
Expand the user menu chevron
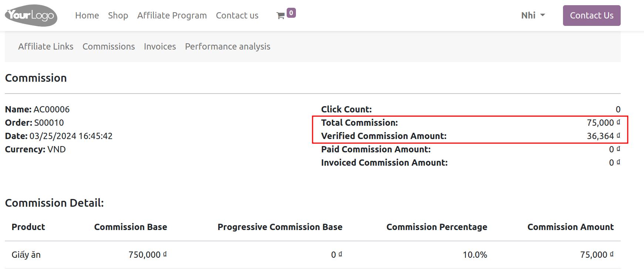[543, 16]
